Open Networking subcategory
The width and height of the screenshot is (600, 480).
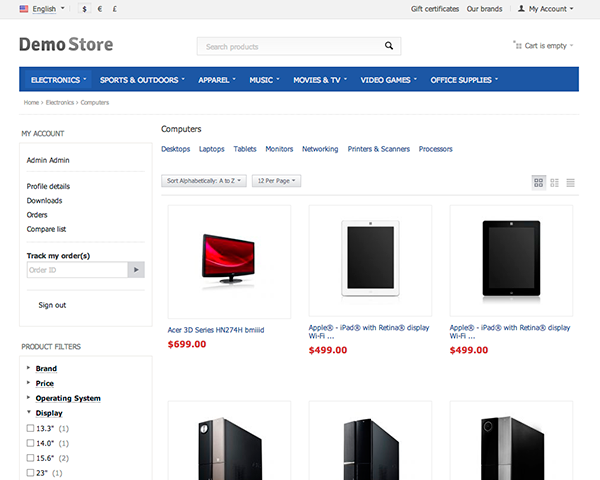coord(320,149)
